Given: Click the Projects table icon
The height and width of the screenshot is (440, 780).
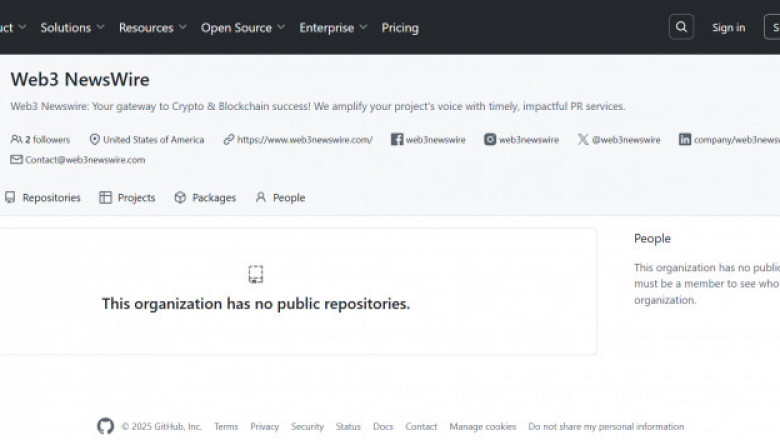Looking at the screenshot, I should [x=105, y=197].
